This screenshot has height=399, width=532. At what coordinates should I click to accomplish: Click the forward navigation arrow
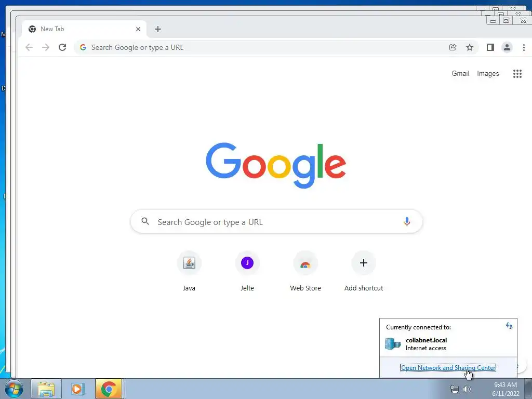point(46,47)
